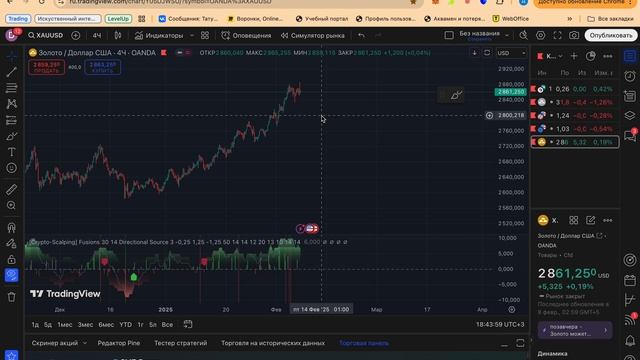Open the XAUUSD symbol search
The width and height of the screenshot is (640, 360).
coord(45,36)
